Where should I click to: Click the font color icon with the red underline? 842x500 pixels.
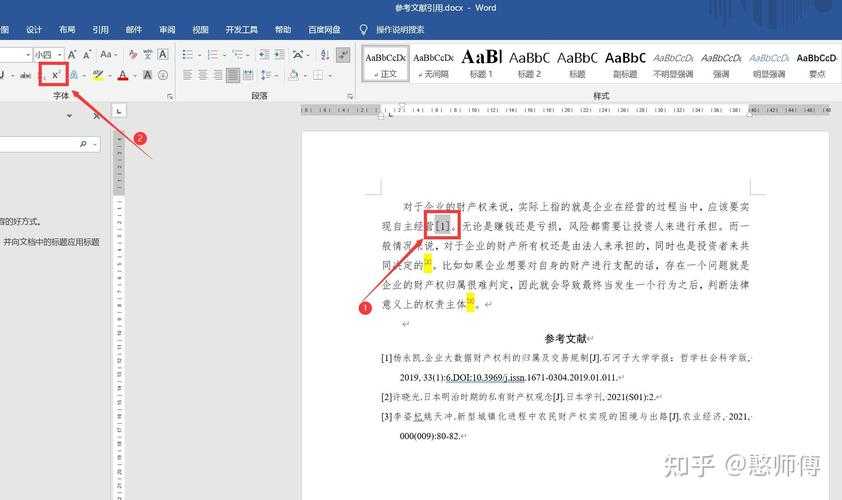click(x=122, y=75)
